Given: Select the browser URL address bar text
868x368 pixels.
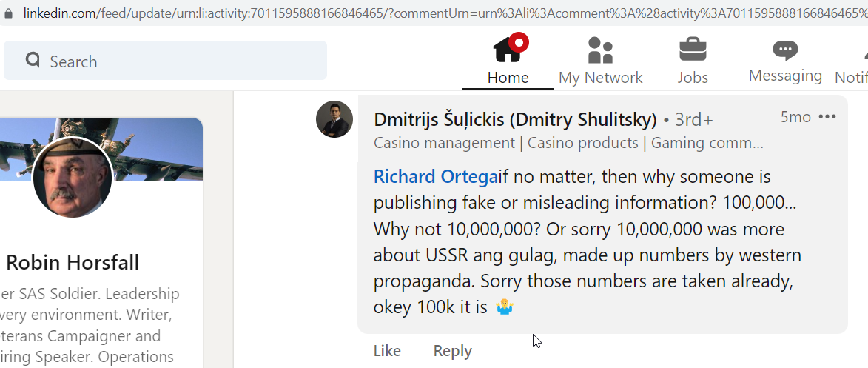Looking at the screenshot, I should click(x=445, y=13).
